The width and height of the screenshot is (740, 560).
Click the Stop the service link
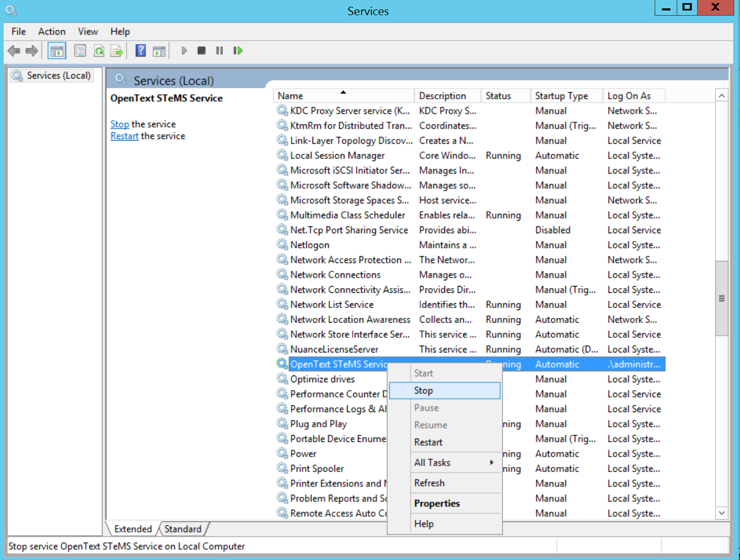[x=119, y=124]
